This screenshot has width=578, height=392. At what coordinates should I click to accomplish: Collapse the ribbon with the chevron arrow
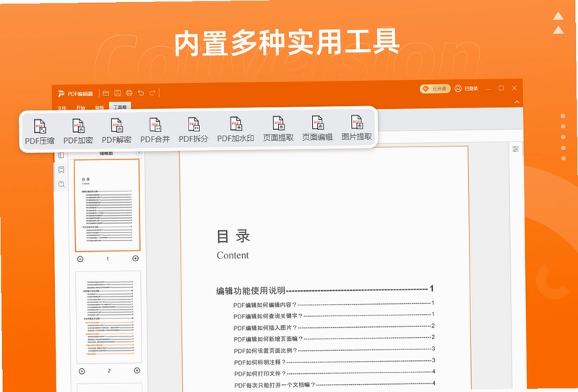517,102
